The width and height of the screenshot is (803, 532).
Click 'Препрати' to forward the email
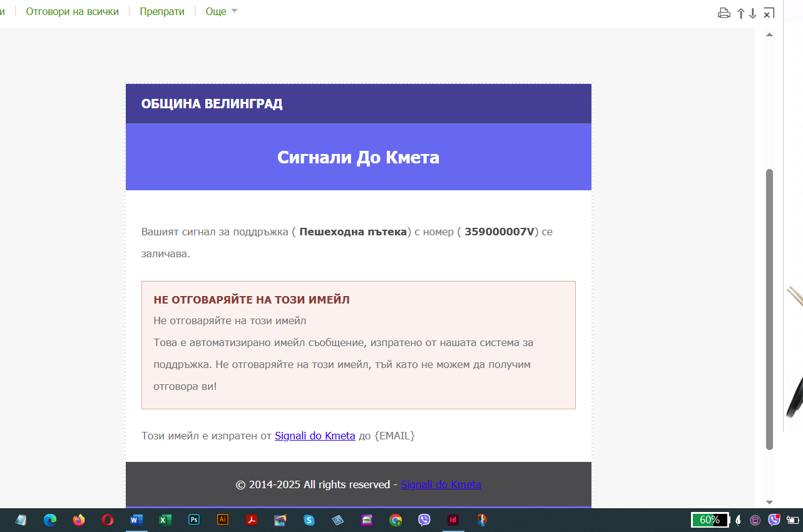[x=162, y=11]
